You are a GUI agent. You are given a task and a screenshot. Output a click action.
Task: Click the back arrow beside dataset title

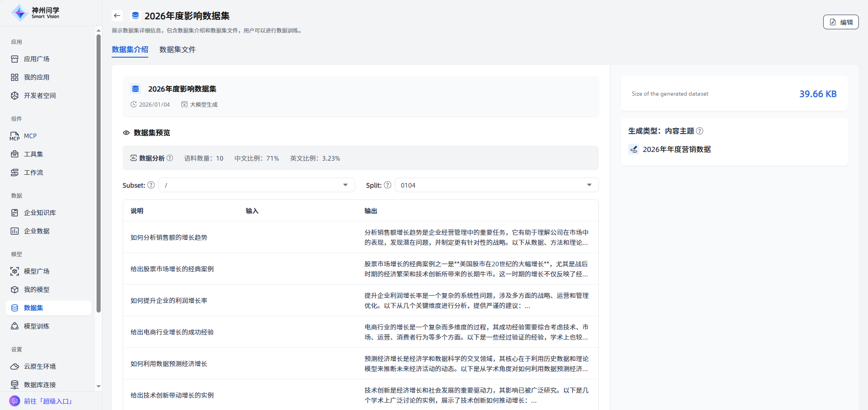(117, 16)
